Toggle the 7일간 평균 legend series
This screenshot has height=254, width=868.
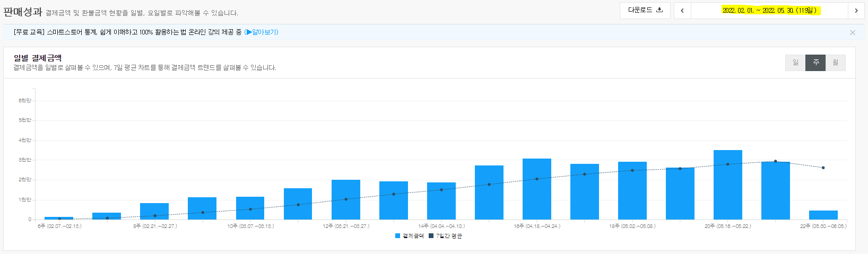[446, 236]
